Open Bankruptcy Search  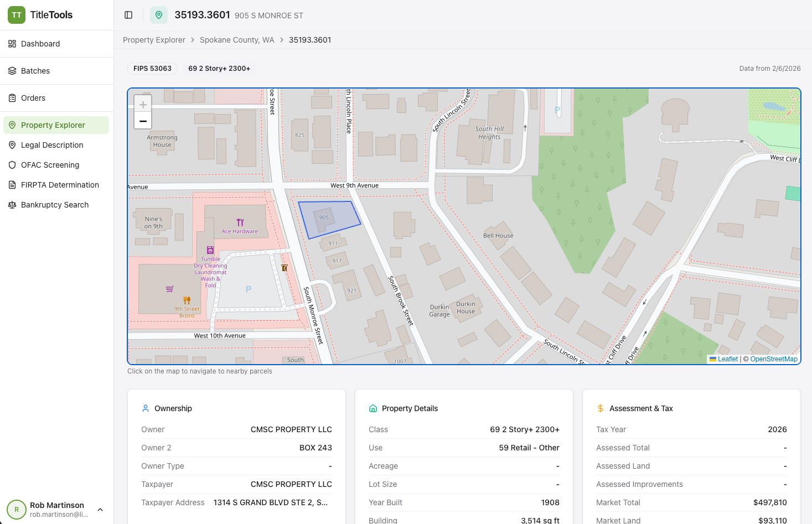tap(55, 205)
